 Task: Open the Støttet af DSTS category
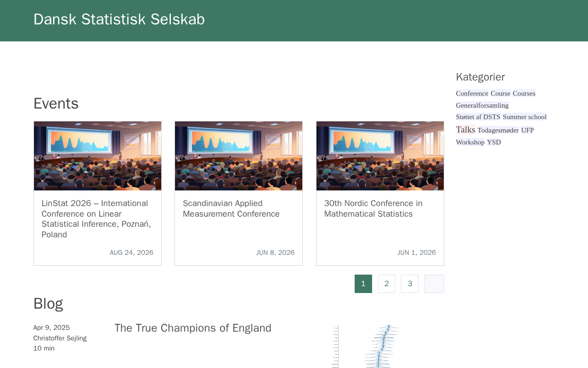[478, 117]
